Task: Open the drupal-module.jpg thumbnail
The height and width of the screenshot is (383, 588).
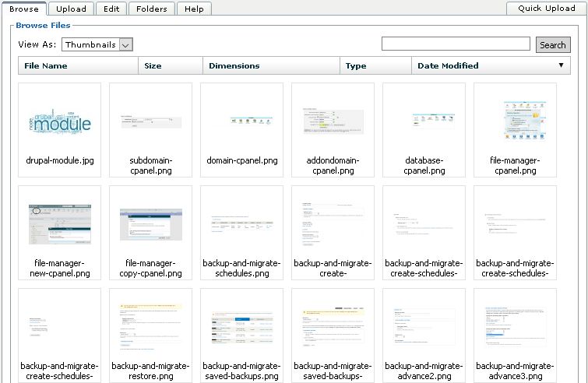Action: coord(59,122)
